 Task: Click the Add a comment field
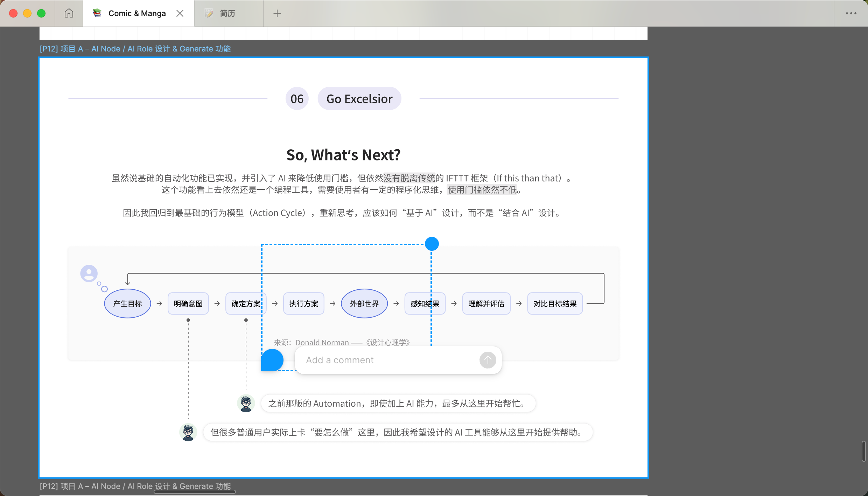(388, 360)
